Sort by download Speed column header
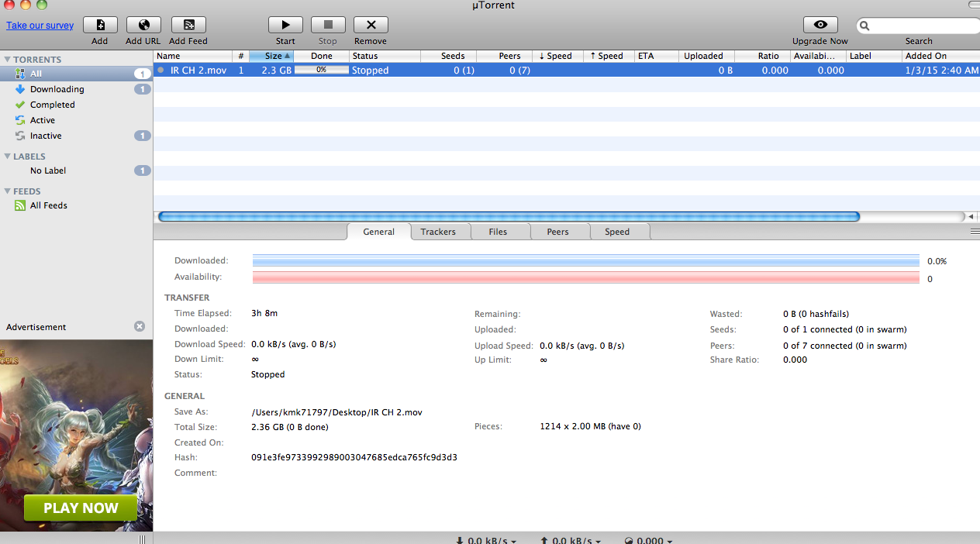 point(558,56)
